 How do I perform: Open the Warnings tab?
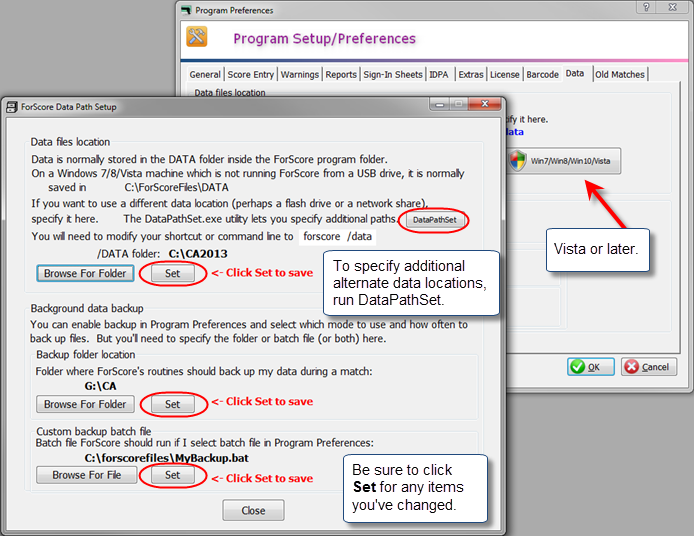(300, 74)
